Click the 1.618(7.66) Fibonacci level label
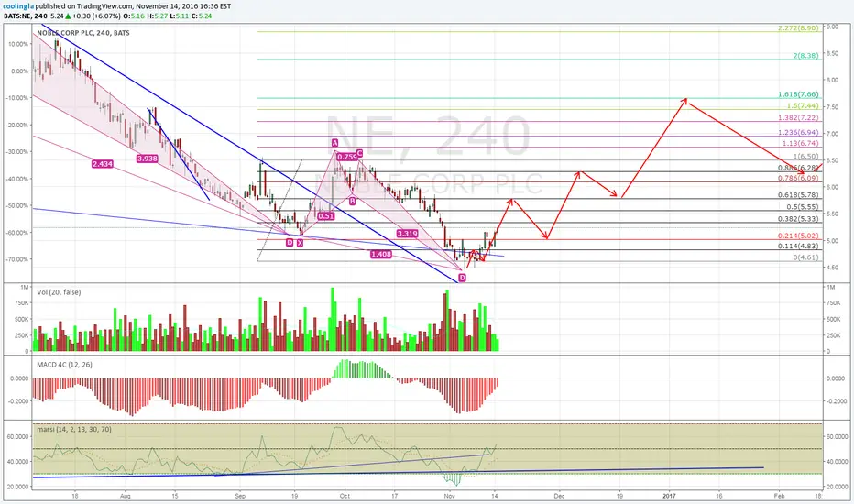Image resolution: width=854 pixels, height=504 pixels. pos(798,94)
